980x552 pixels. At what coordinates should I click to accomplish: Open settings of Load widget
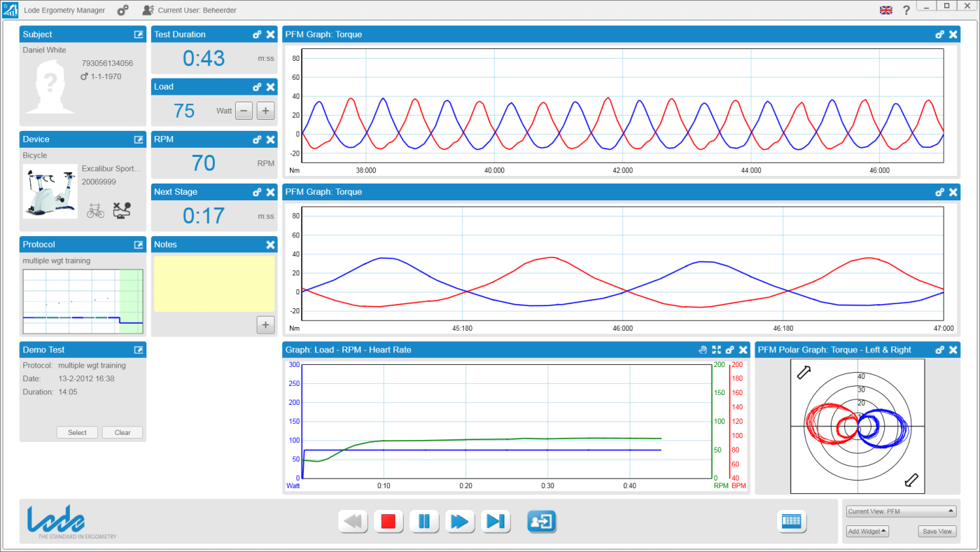[x=257, y=87]
